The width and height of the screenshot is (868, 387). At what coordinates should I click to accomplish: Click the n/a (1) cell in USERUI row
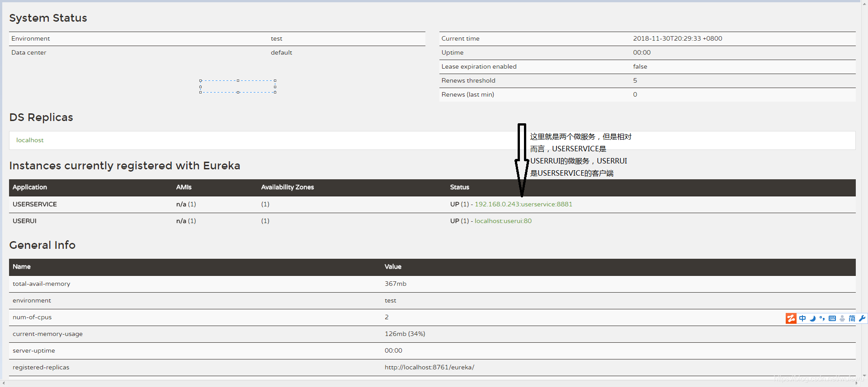point(186,221)
